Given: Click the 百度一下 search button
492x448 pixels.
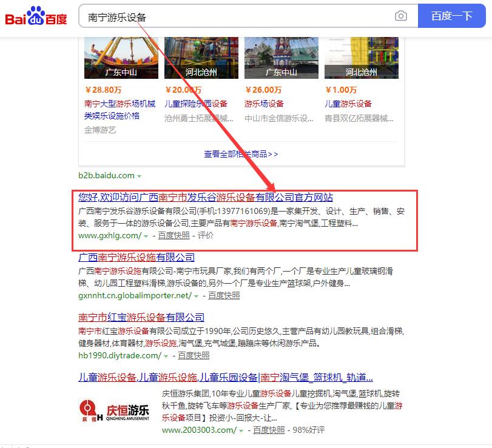Looking at the screenshot, I should point(451,16).
